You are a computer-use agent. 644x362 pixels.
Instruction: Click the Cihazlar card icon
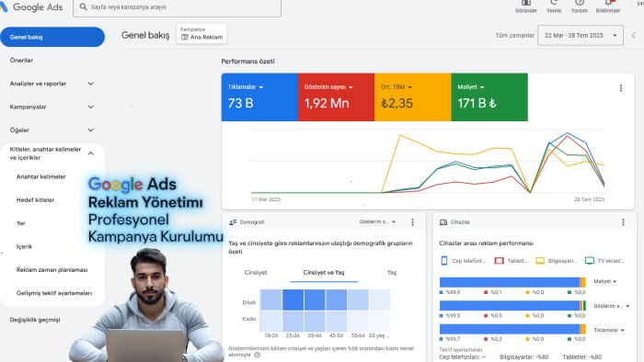click(443, 222)
